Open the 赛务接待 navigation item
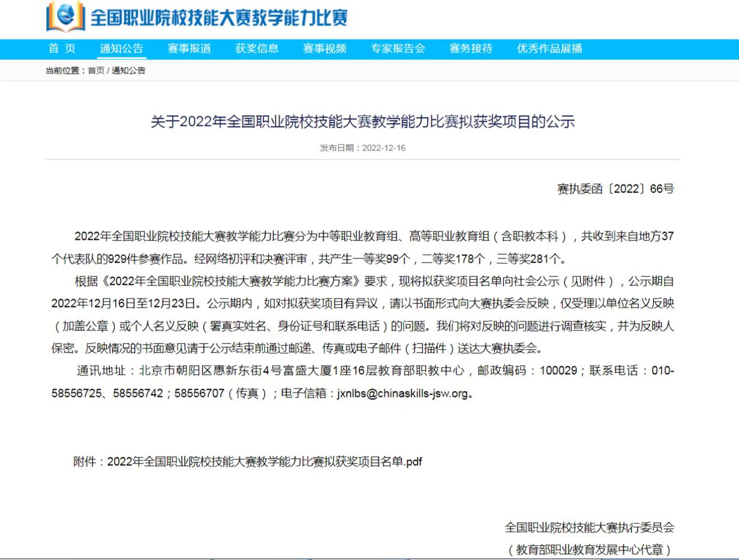Screen dimensions: 739x560 point(471,49)
